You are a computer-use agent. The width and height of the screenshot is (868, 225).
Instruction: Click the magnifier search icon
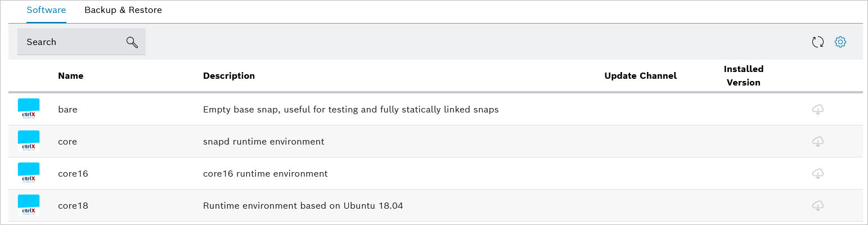click(x=132, y=42)
